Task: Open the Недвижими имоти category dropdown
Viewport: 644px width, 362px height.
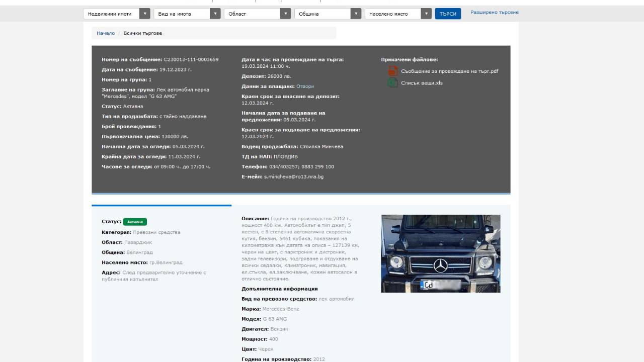Action: point(113,14)
